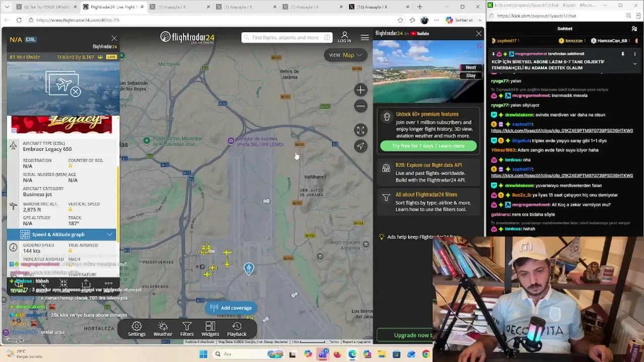Click Try free for 7 days button
Image resolution: width=644 pixels, height=362 pixels.
pyautogui.click(x=428, y=146)
